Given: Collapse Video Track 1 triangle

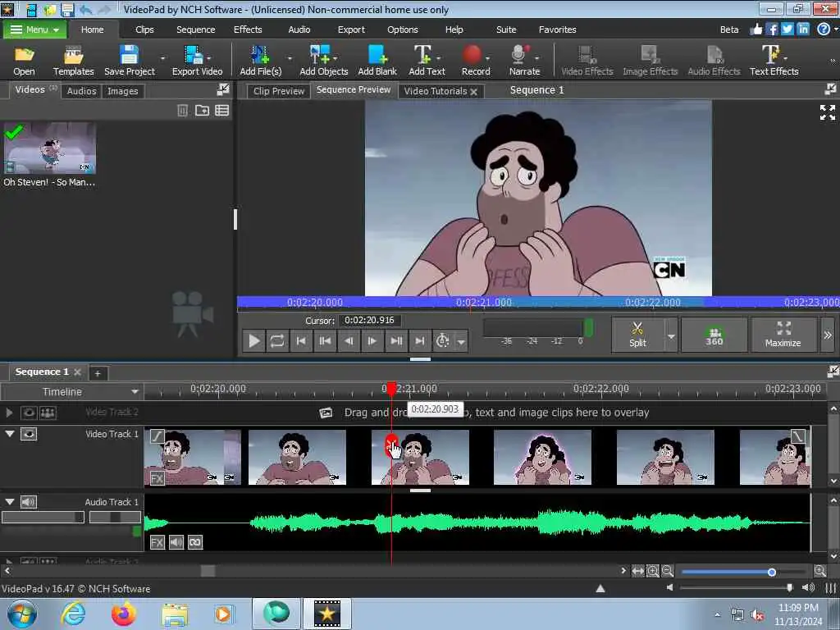Looking at the screenshot, I should [10, 433].
